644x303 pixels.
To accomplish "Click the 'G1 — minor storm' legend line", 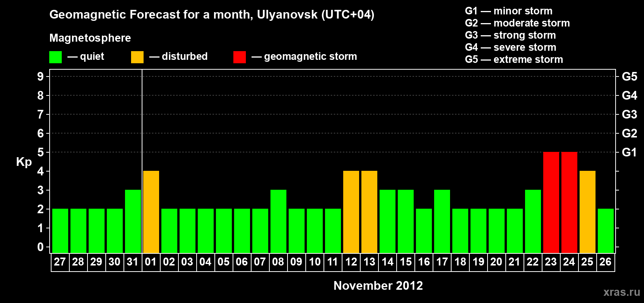I will click(508, 11).
